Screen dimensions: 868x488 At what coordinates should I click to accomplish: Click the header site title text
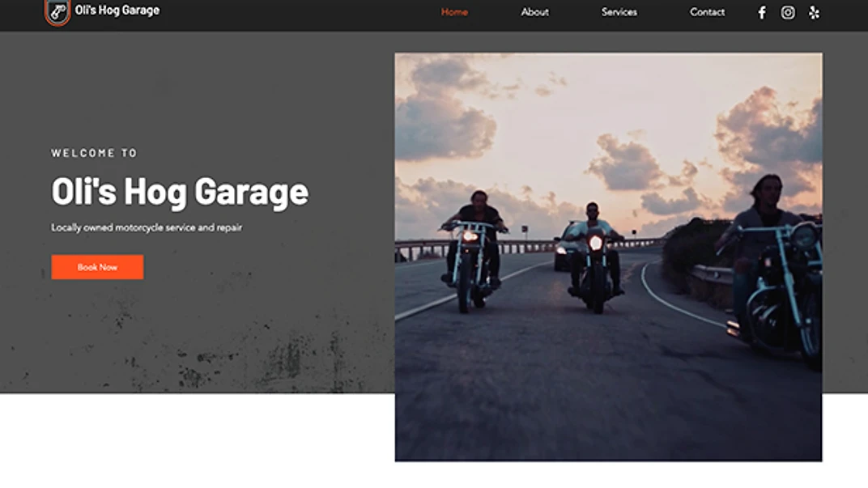click(117, 11)
